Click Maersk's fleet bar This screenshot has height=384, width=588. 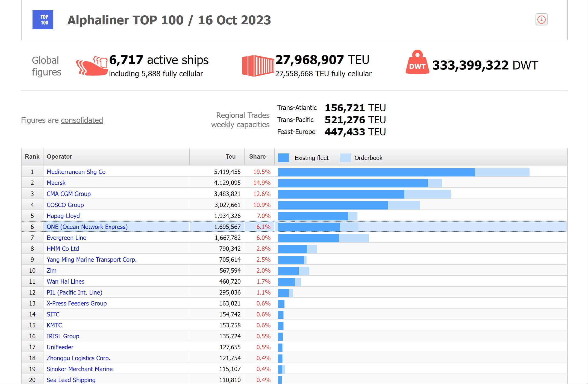[353, 183]
